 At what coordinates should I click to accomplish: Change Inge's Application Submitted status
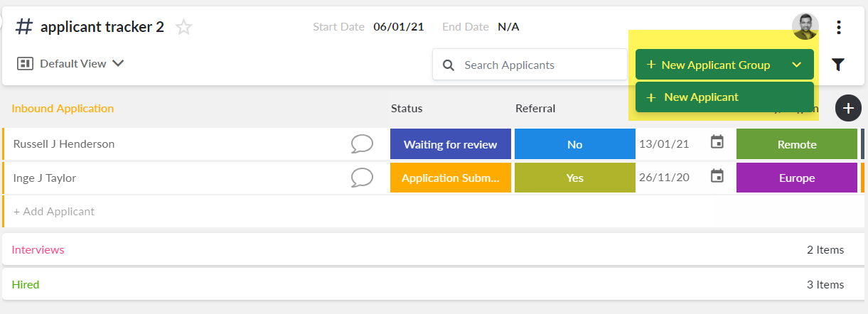tap(451, 178)
